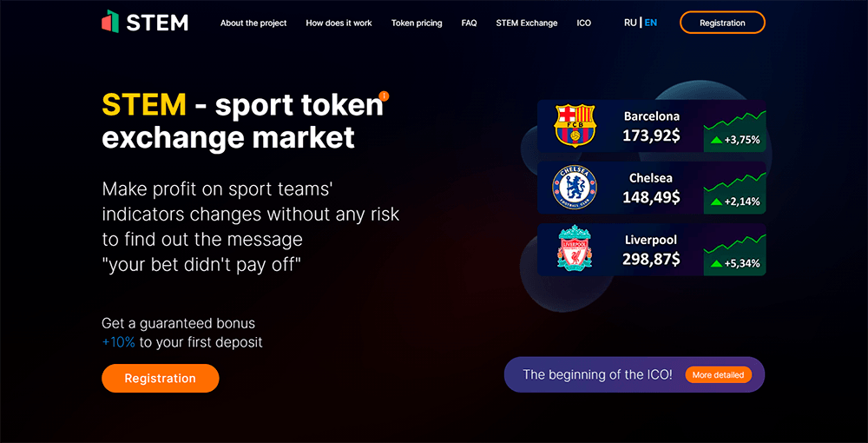Open Token pricing section

[x=417, y=23]
